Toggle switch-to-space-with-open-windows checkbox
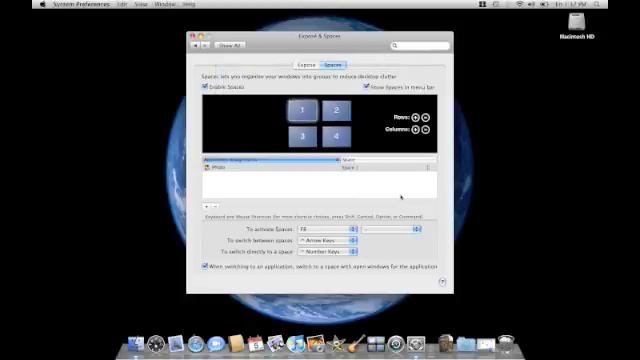This screenshot has width=640, height=360. (205, 266)
